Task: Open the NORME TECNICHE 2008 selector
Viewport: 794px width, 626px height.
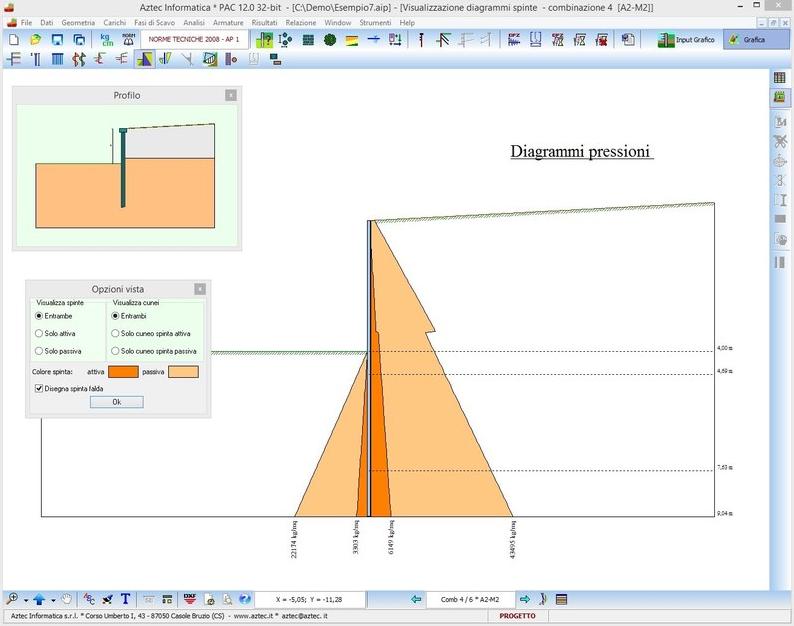Action: coord(193,40)
